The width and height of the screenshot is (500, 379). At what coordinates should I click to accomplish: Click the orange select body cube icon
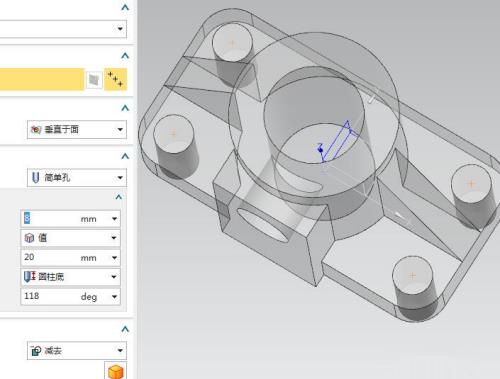point(116,371)
